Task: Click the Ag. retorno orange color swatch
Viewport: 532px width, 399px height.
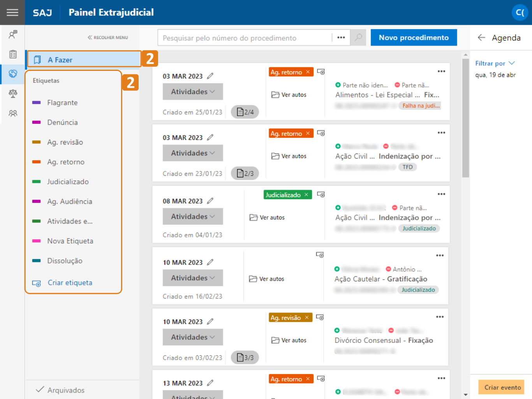Action: click(x=36, y=162)
